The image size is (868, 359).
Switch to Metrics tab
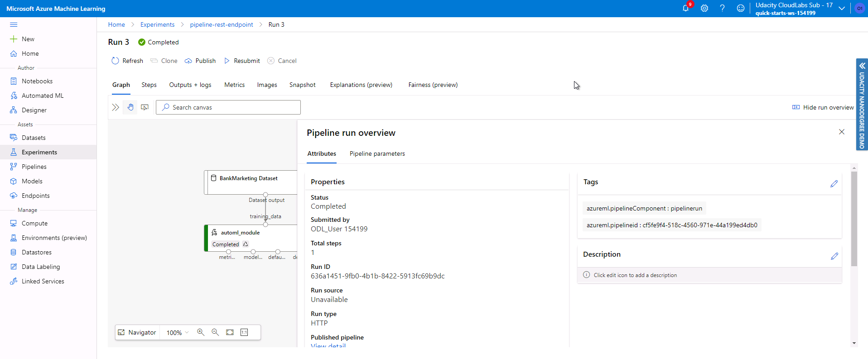point(235,85)
